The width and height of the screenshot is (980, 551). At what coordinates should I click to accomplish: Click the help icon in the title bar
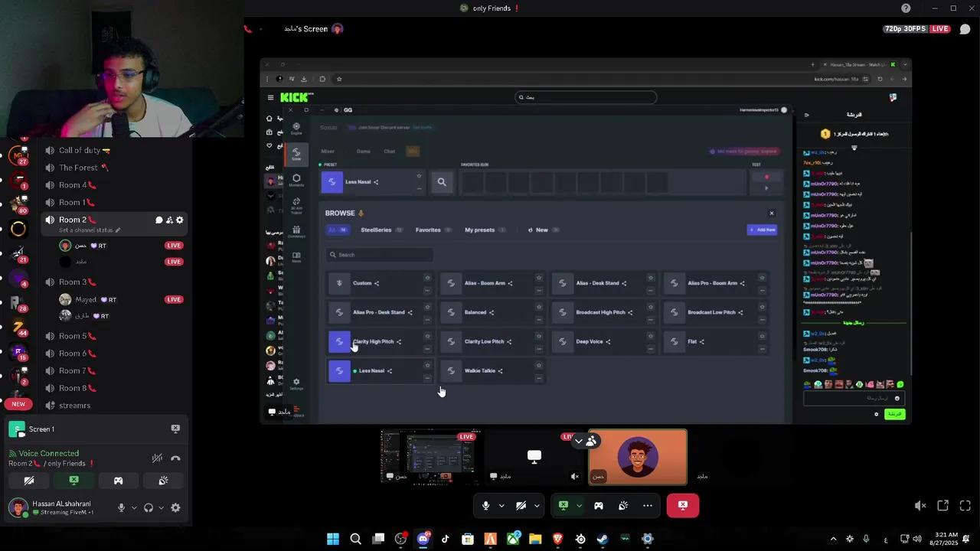906,8
